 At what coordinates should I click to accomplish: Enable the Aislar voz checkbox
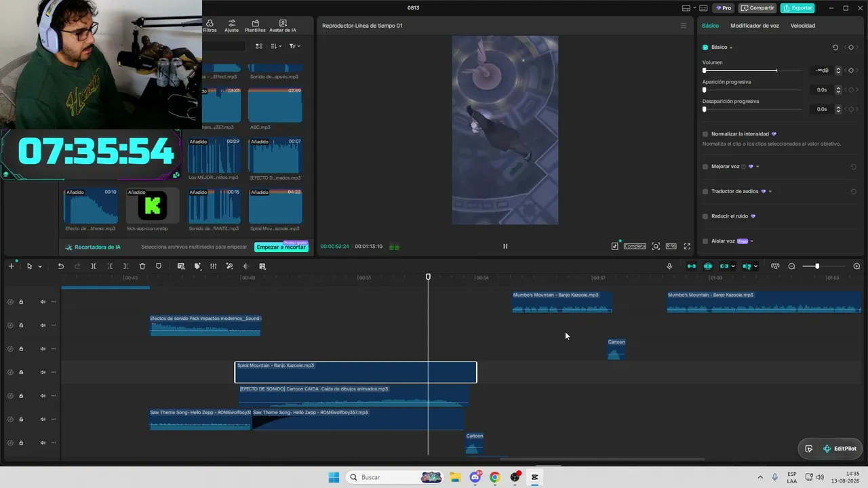705,241
